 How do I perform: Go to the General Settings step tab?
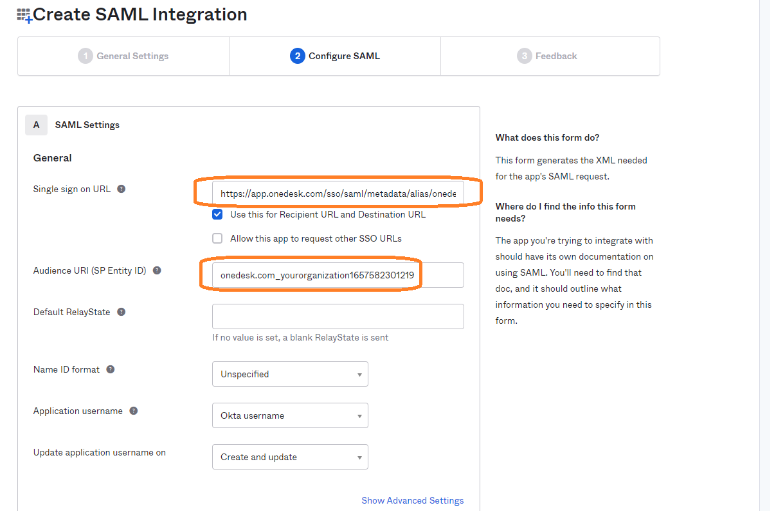tap(124, 56)
